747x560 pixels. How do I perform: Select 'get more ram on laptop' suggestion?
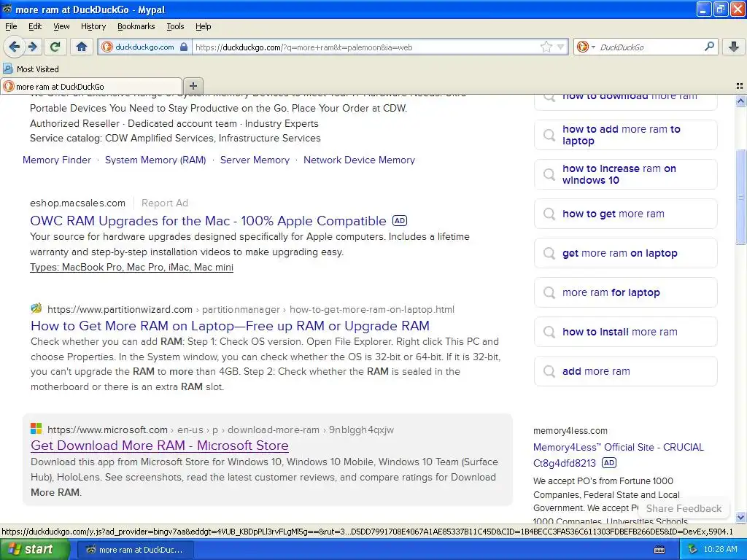(625, 253)
